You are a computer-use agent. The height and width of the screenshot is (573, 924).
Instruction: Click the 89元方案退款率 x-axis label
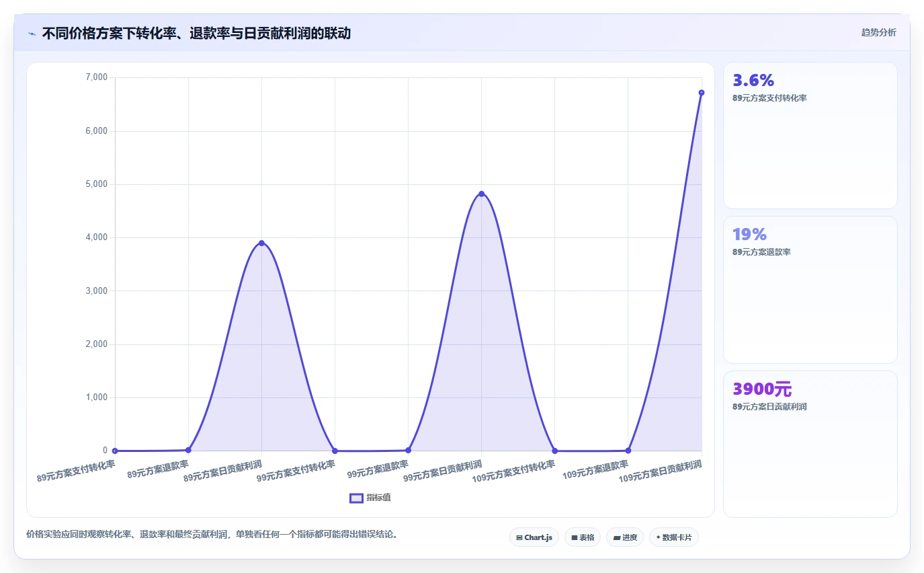pos(158,469)
